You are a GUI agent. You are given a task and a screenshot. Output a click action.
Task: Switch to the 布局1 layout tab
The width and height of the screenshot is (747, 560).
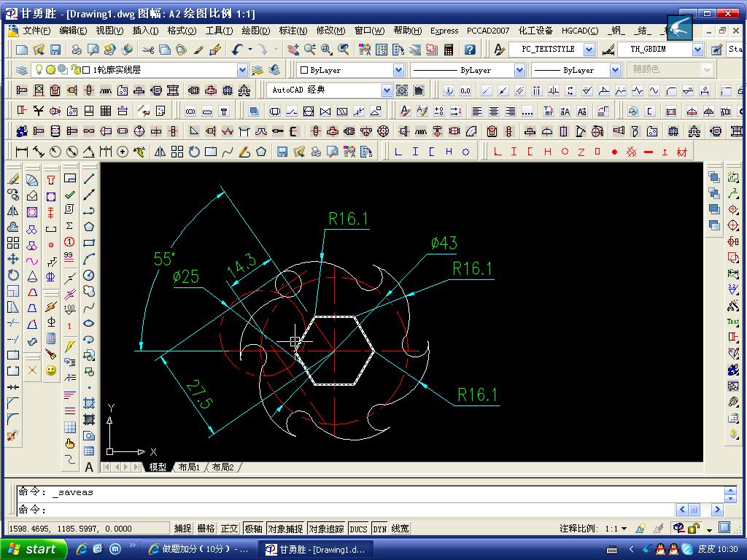coord(189,467)
